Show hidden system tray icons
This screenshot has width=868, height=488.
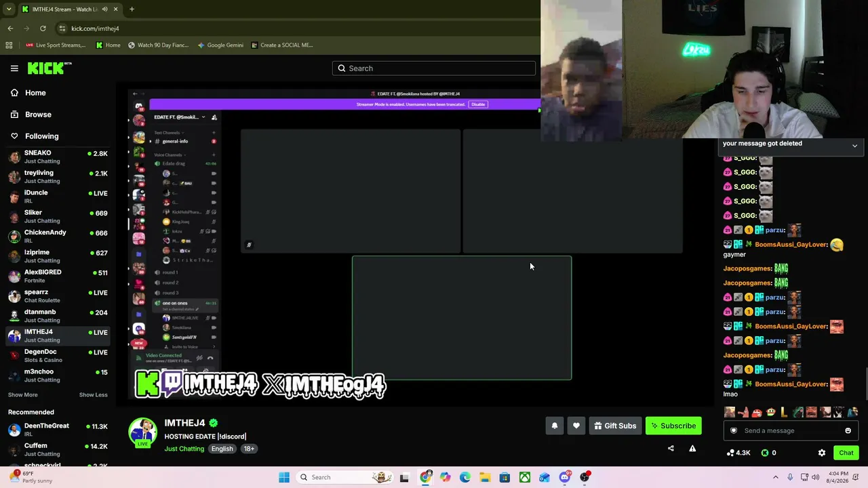(776, 477)
